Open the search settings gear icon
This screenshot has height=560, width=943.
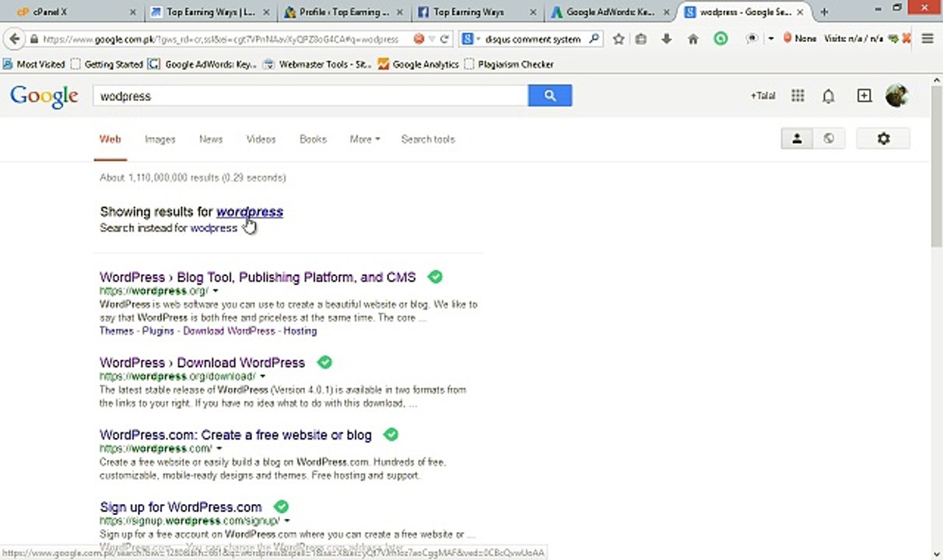883,138
